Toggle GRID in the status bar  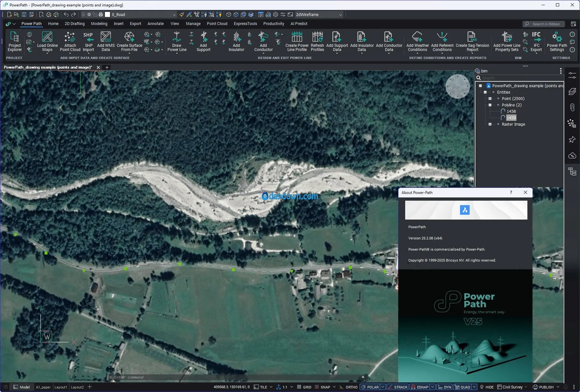click(x=304, y=387)
